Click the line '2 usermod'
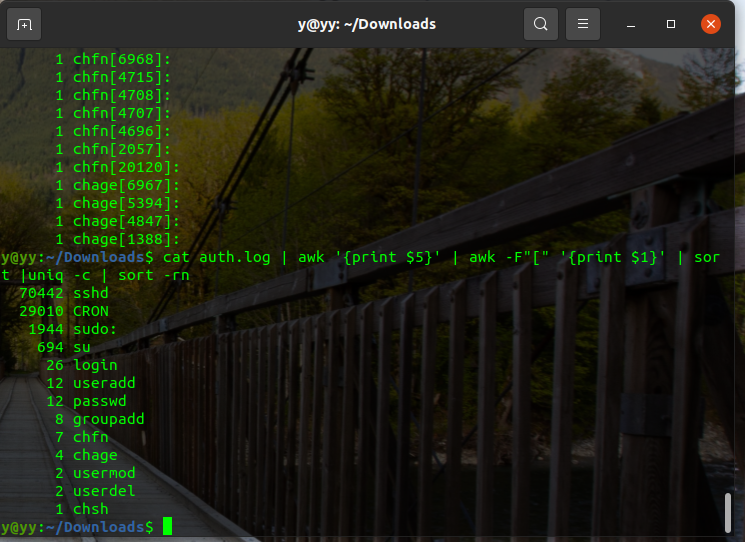745x542 pixels. point(95,473)
